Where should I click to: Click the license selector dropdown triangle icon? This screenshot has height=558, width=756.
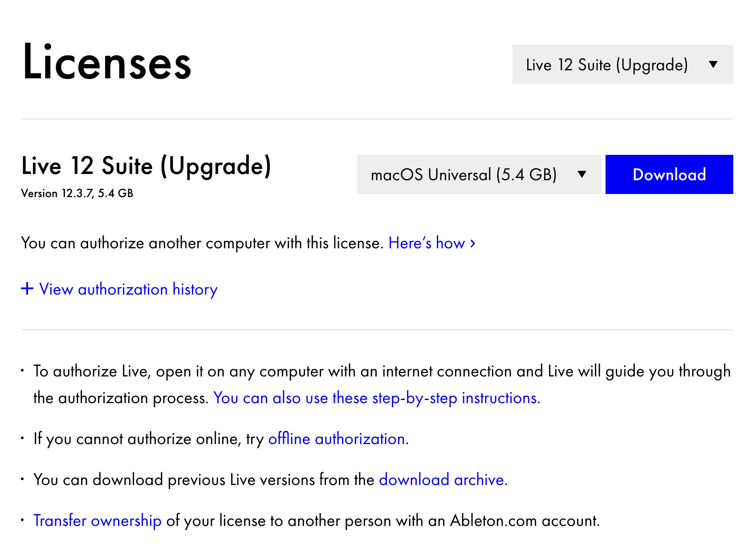click(713, 65)
